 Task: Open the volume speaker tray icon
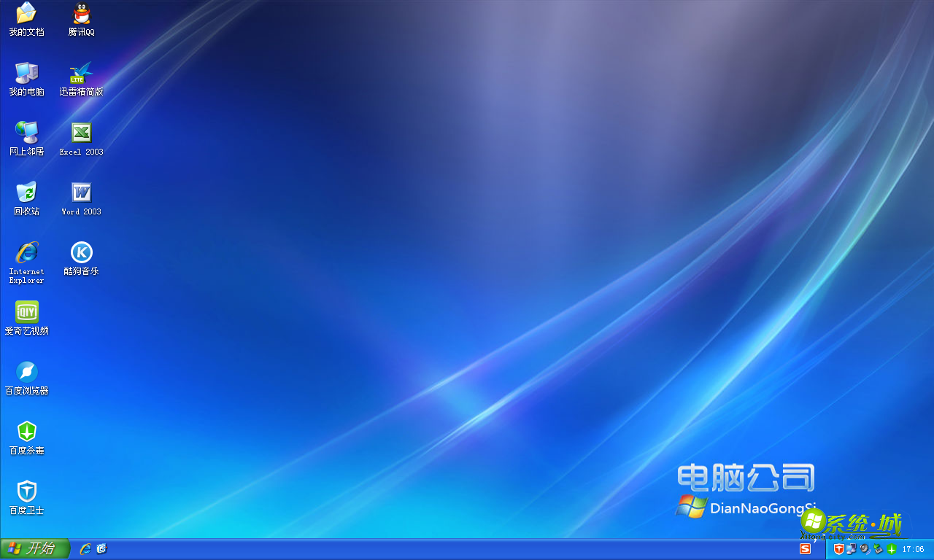[865, 549]
